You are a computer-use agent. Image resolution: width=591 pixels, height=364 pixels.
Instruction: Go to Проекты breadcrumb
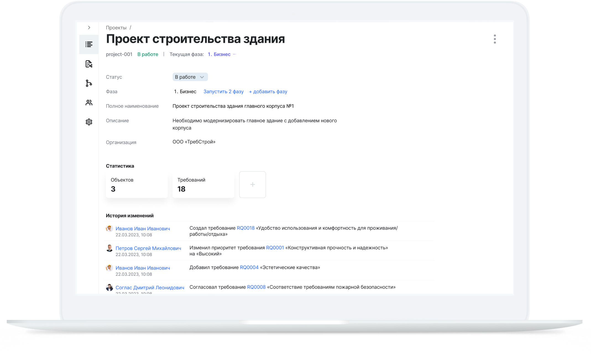click(116, 28)
